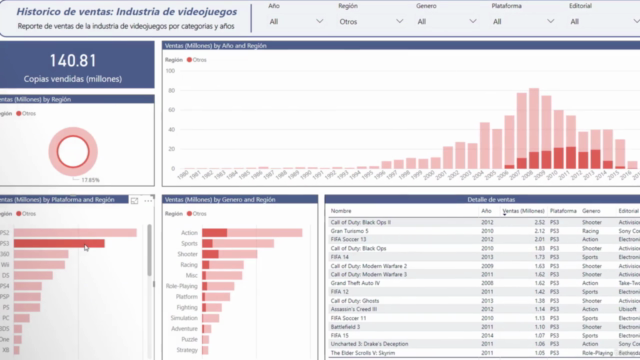Click the 17.85% donut data label

click(90, 180)
